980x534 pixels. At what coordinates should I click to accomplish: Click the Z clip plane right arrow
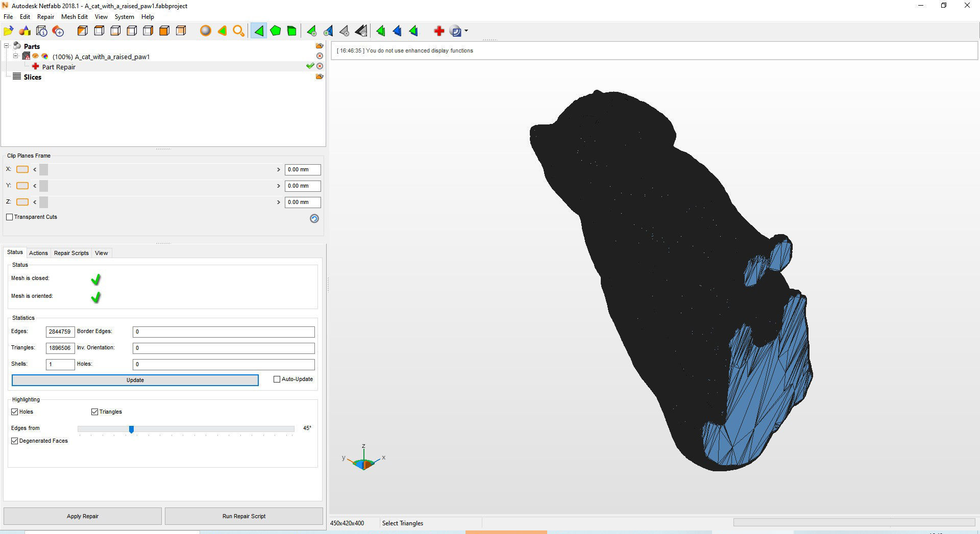[x=279, y=202]
